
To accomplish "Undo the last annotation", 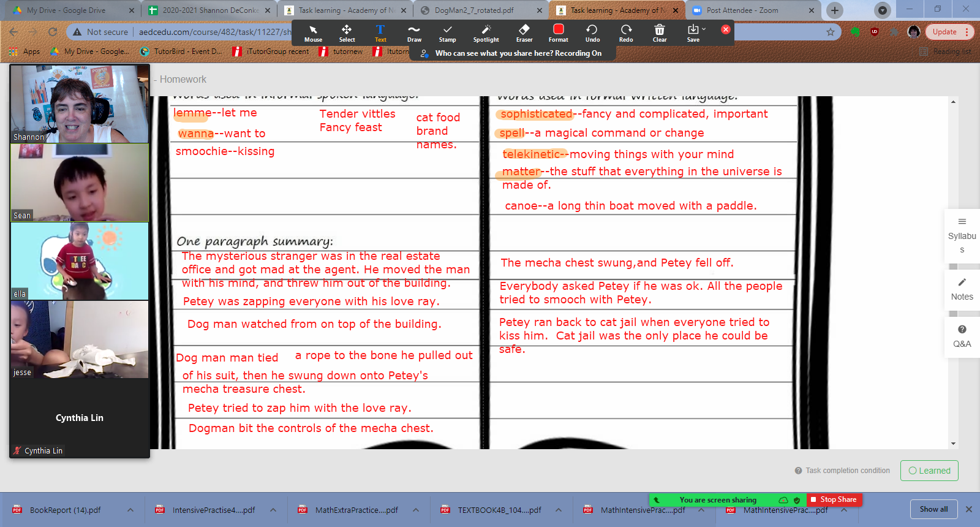I will [592, 34].
